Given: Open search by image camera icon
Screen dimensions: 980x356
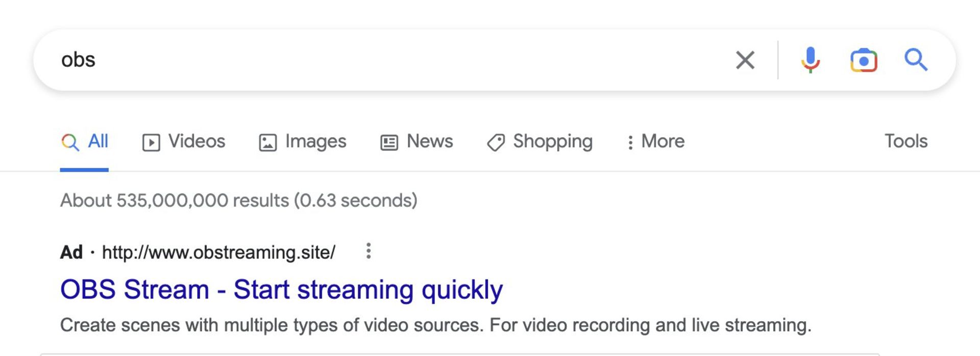Looking at the screenshot, I should pyautogui.click(x=863, y=60).
